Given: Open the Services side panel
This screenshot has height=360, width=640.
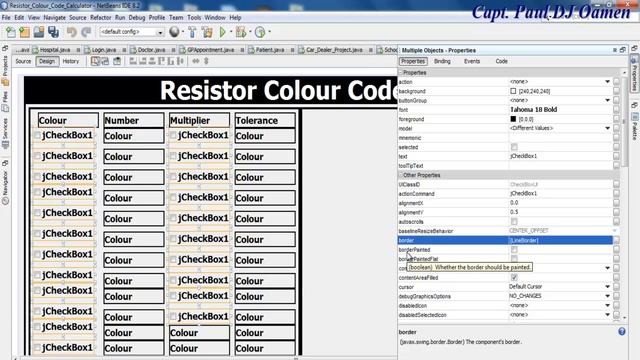Looking at the screenshot, I should (x=5, y=134).
